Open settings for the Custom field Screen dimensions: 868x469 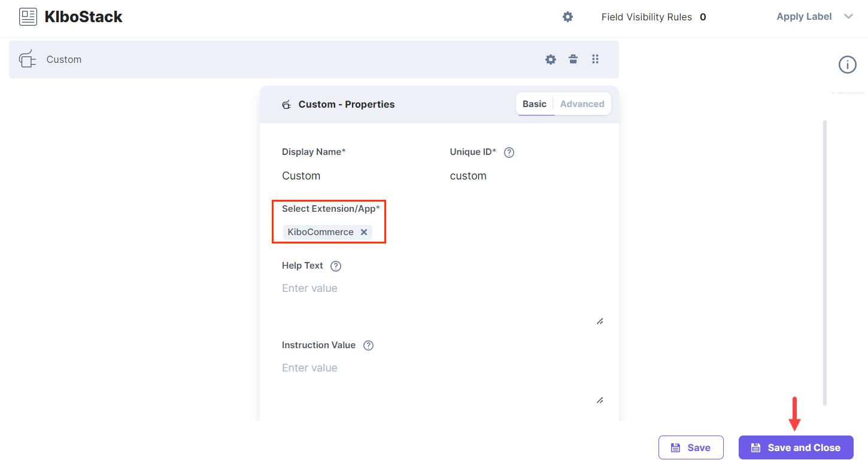(x=550, y=59)
